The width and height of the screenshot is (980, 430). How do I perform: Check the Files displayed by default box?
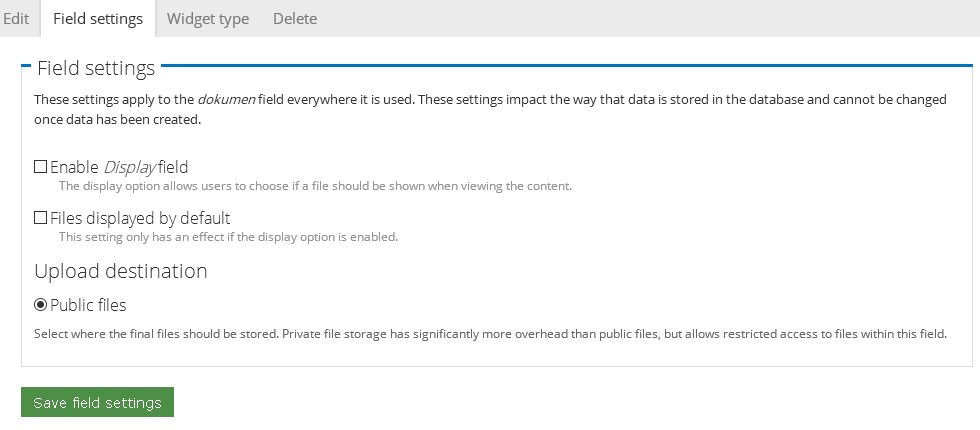[41, 218]
